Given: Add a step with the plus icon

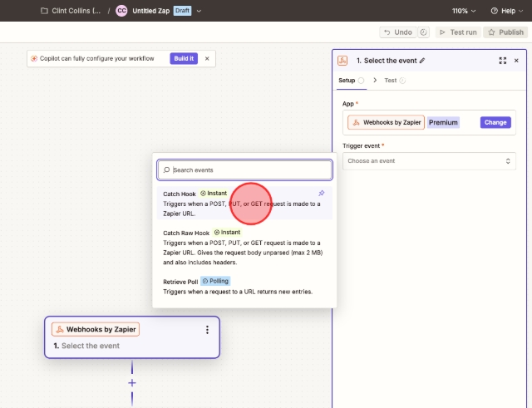Looking at the screenshot, I should point(132,383).
